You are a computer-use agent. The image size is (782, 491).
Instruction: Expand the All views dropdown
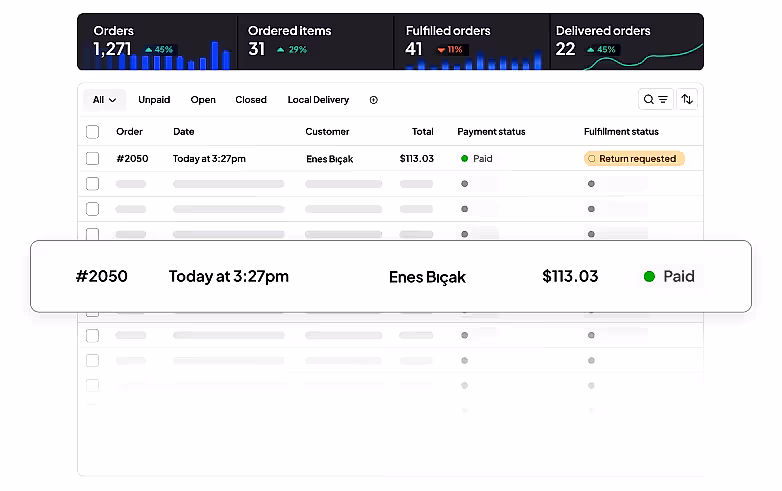point(104,100)
